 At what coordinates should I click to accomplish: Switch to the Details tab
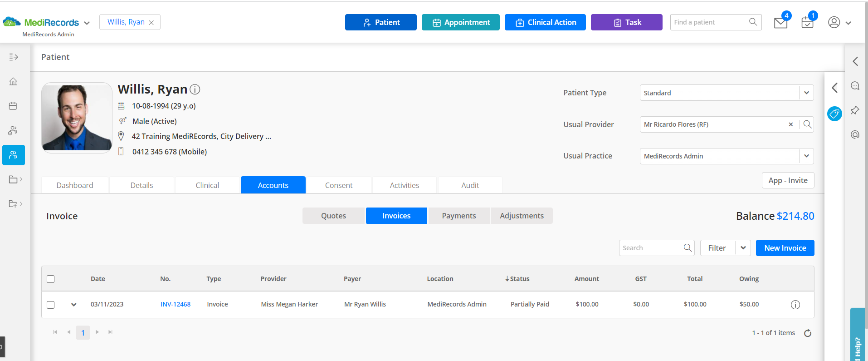141,185
